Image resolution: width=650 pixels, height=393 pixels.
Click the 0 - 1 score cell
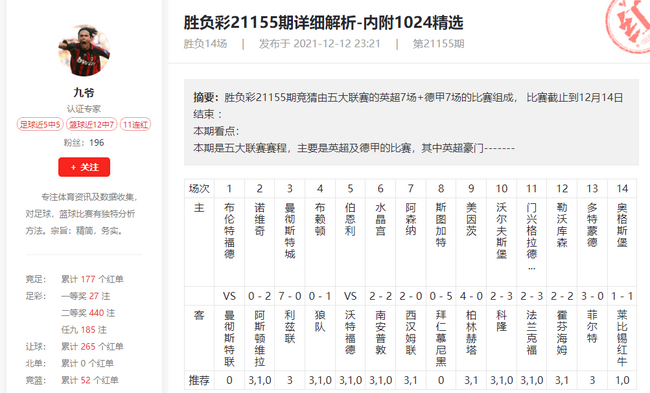pyautogui.click(x=320, y=296)
